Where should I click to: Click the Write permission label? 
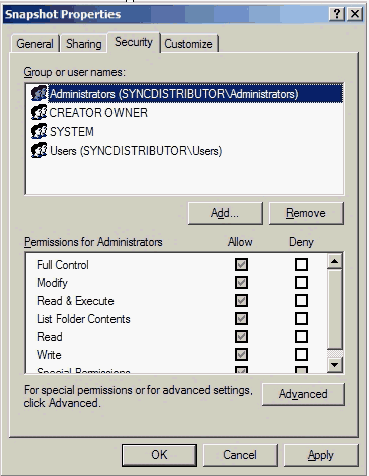click(x=49, y=355)
